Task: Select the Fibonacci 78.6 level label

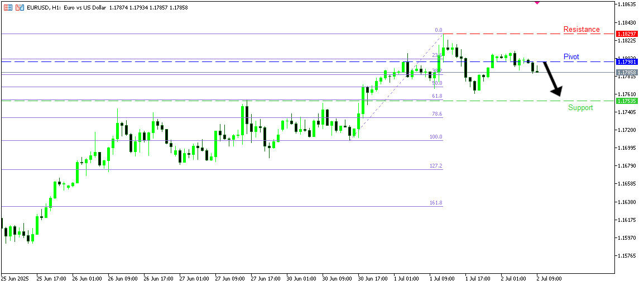Action: click(x=437, y=114)
